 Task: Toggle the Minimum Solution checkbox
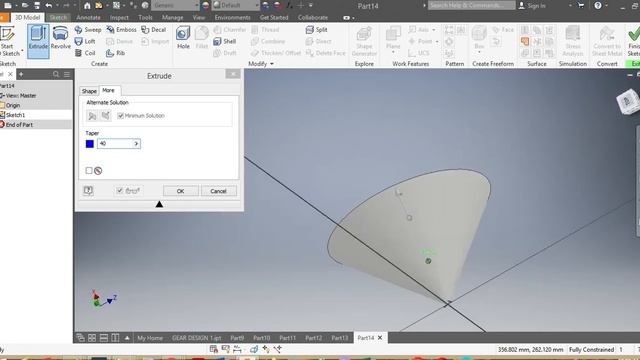120,116
